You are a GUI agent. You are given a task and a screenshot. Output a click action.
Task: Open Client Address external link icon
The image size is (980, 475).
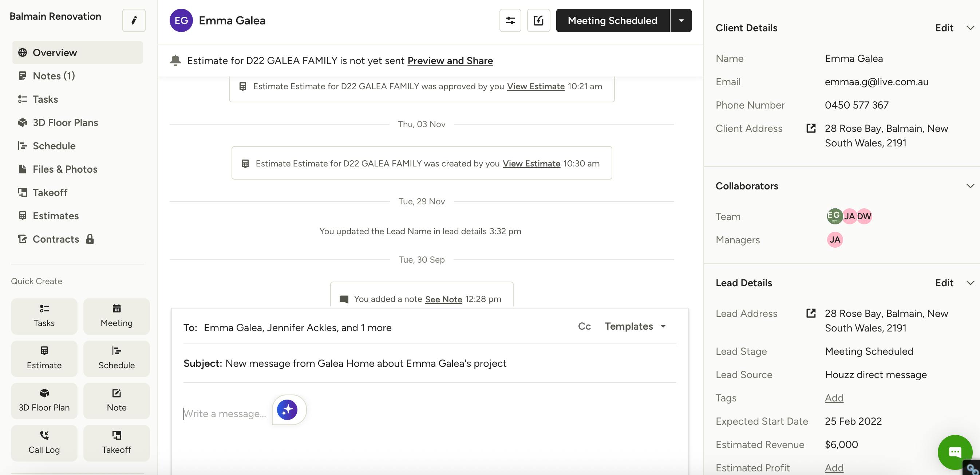(811, 128)
